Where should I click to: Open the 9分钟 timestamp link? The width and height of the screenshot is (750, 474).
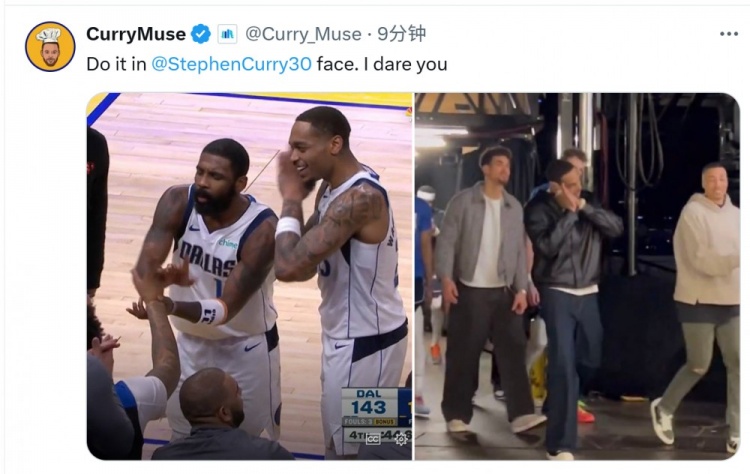coord(401,34)
